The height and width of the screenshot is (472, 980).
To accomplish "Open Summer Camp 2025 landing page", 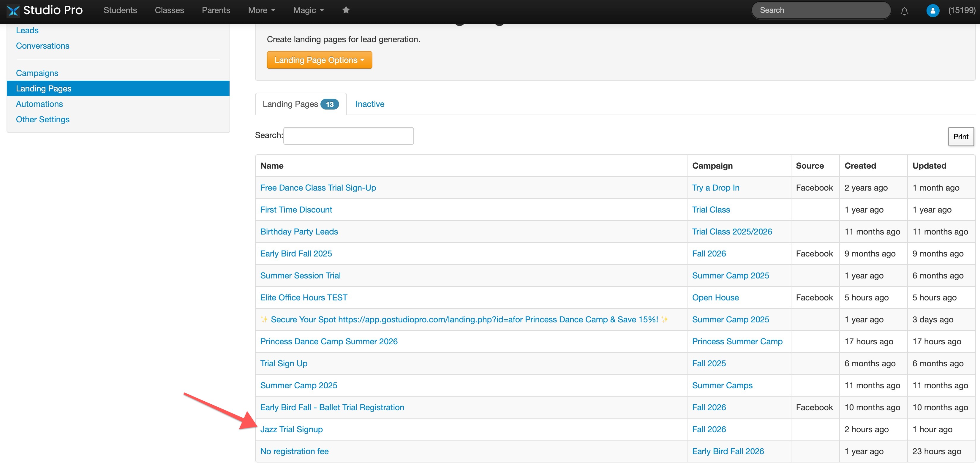I will (x=299, y=386).
